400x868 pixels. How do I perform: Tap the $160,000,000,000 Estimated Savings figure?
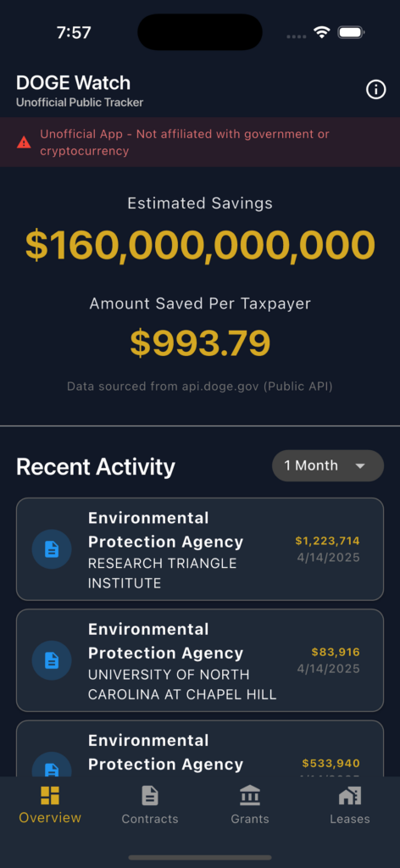[200, 245]
